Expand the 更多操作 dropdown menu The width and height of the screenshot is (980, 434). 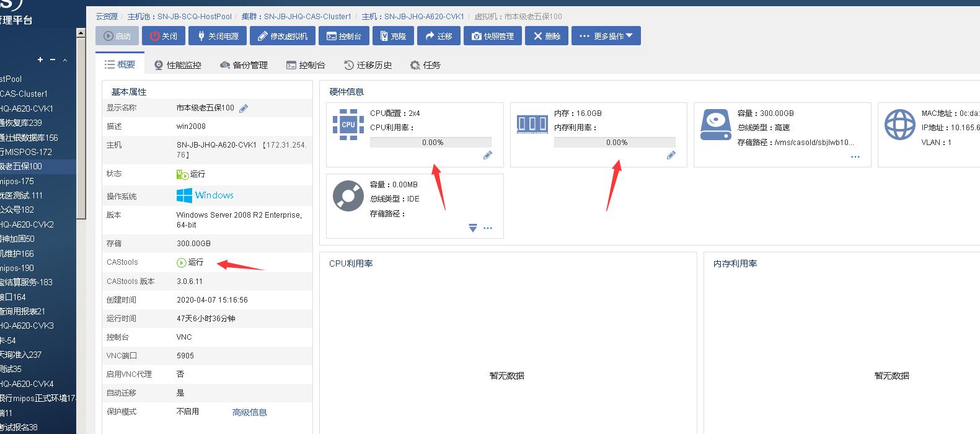[x=606, y=36]
